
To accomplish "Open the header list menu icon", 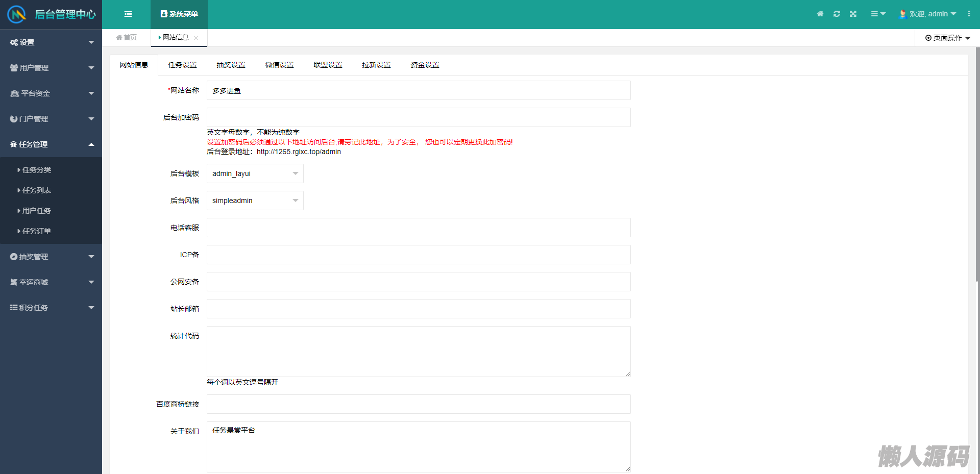I will [877, 14].
